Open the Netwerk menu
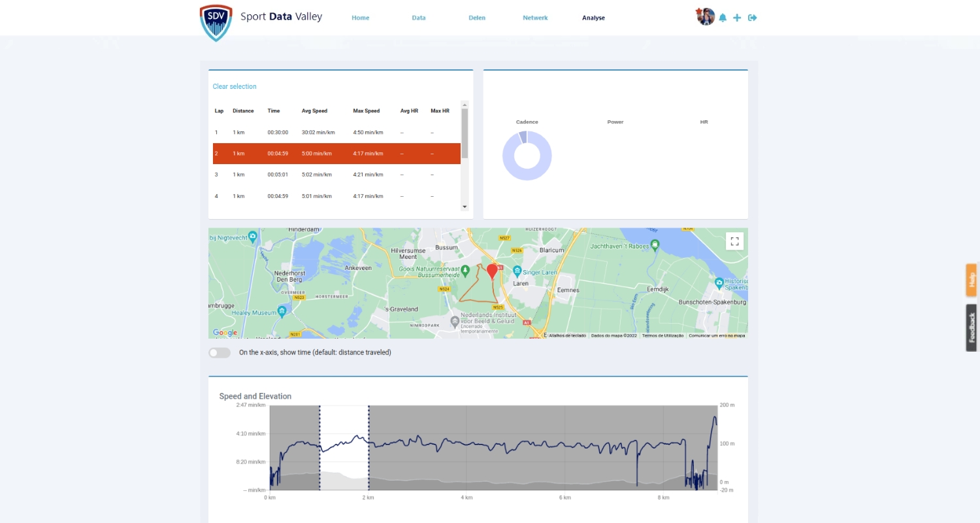The width and height of the screenshot is (980, 523). [535, 18]
